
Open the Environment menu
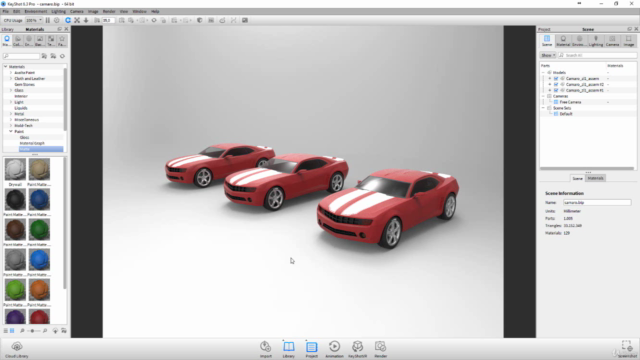pyautogui.click(x=36, y=11)
